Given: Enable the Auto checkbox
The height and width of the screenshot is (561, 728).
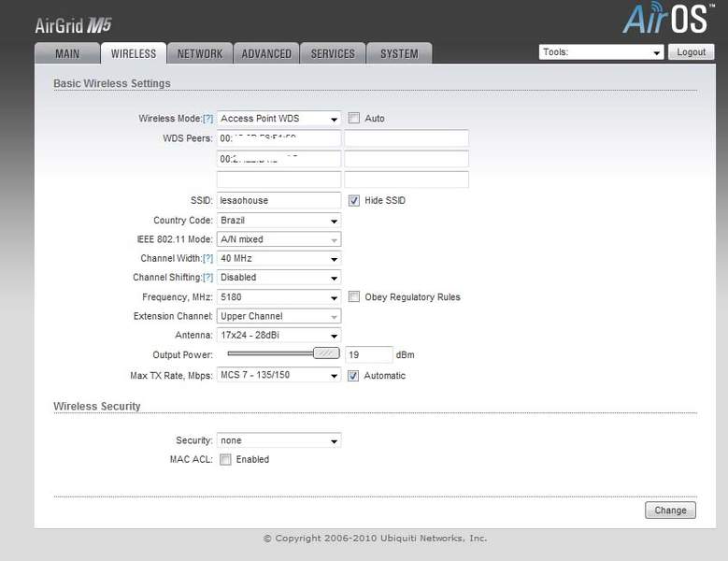Looking at the screenshot, I should 354,118.
